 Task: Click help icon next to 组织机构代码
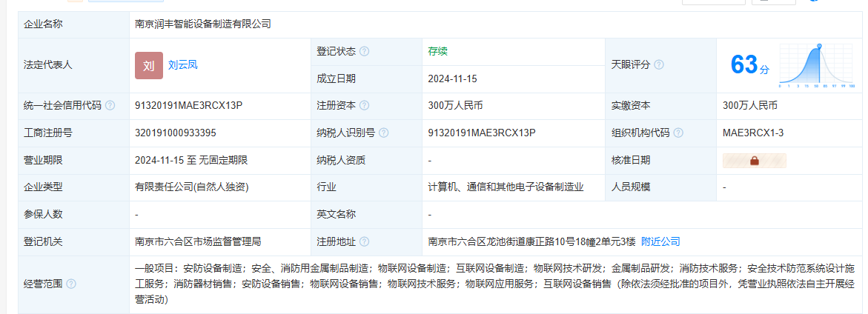point(678,133)
